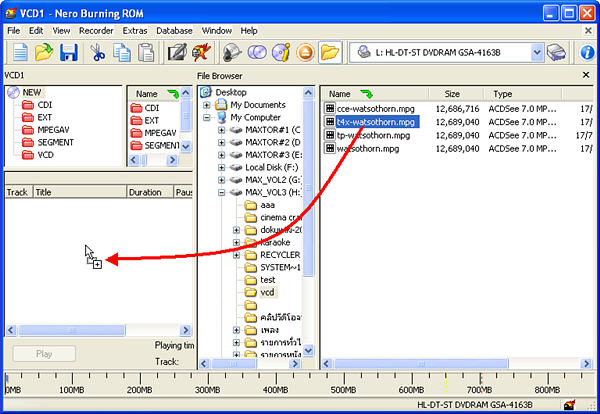The width and height of the screenshot is (600, 414).
Task: Click the track list horizontal scrollbar thumb
Action: (72, 330)
